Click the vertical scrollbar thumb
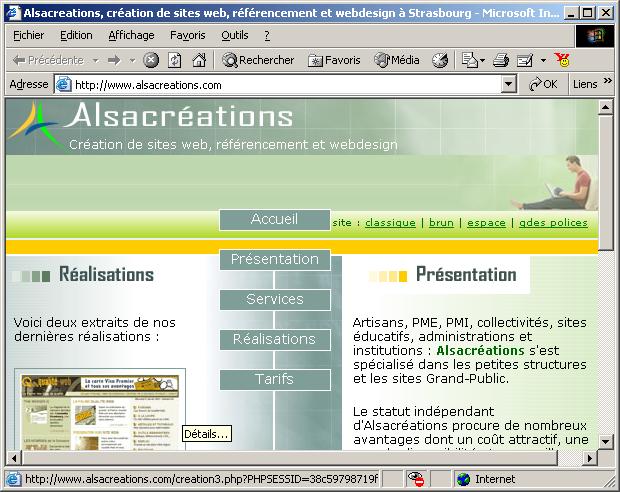The width and height of the screenshot is (620, 492). [605, 183]
